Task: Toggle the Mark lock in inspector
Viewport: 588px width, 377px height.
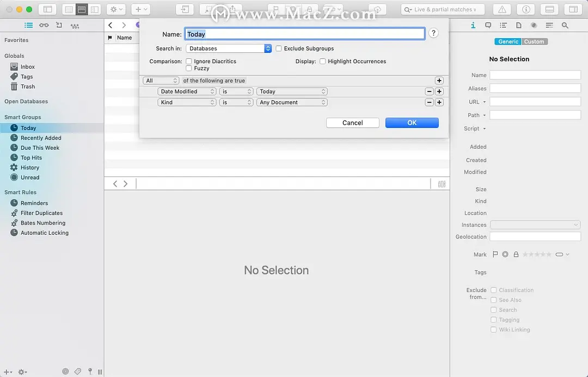Action: click(516, 254)
